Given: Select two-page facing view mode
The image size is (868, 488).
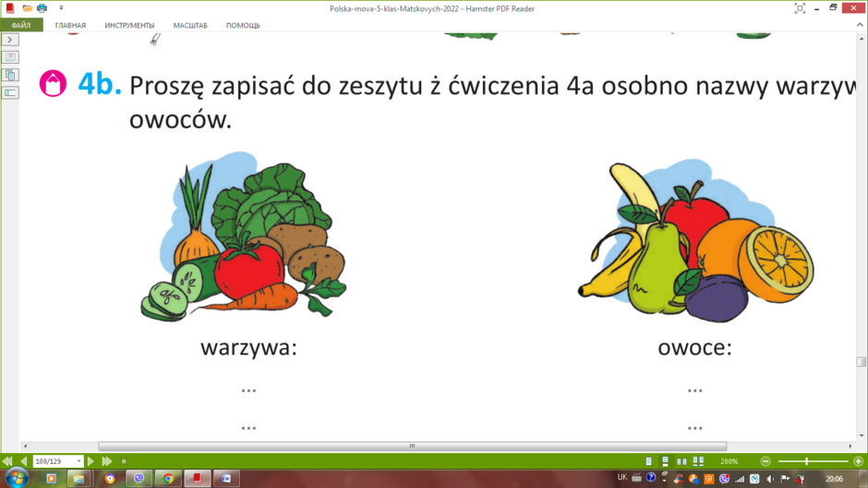Looking at the screenshot, I should pos(682,461).
